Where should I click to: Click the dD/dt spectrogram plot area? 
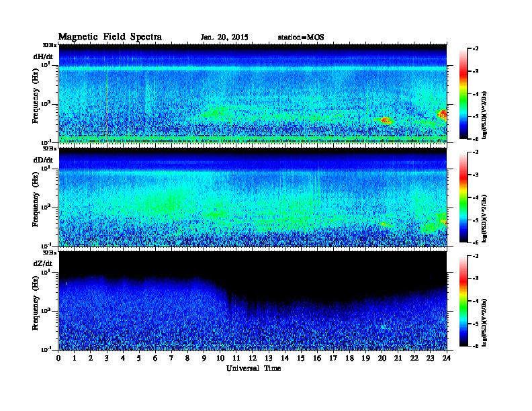[x=253, y=197]
